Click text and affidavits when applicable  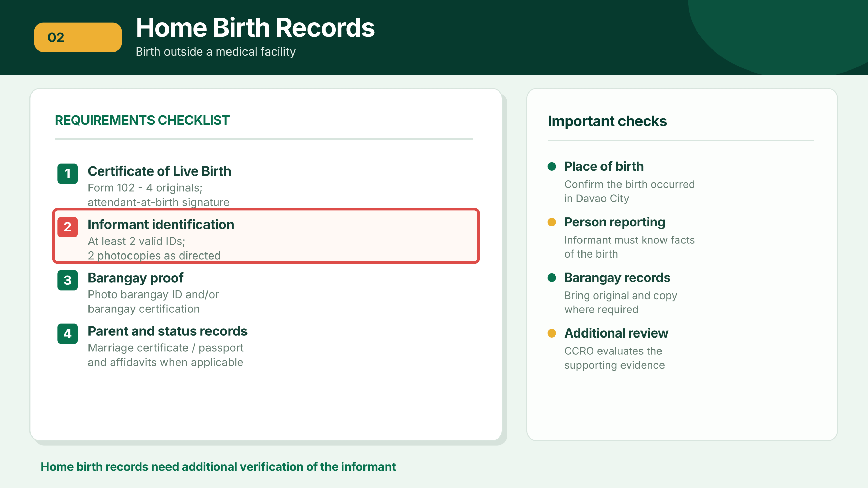click(x=165, y=362)
